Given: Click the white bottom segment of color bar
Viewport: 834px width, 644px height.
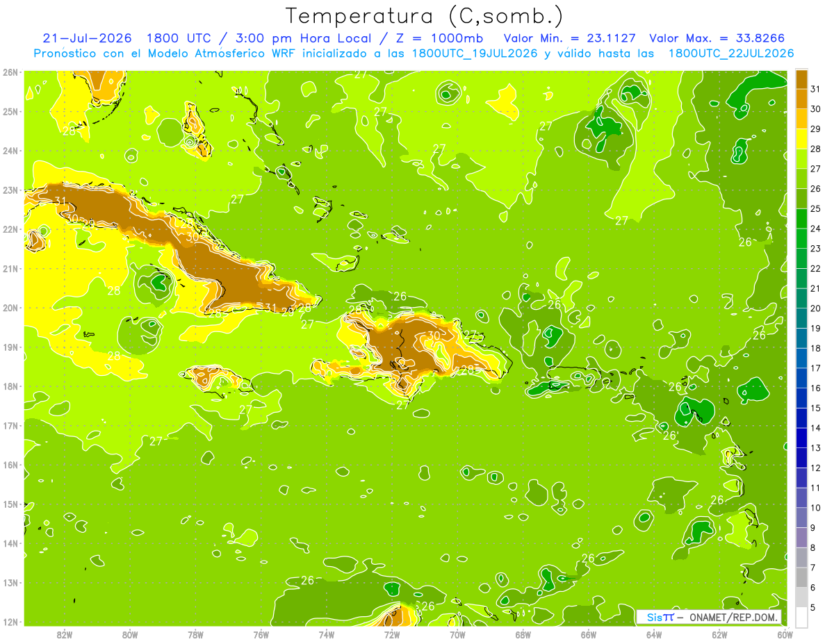Looking at the screenshot, I should pos(801,618).
